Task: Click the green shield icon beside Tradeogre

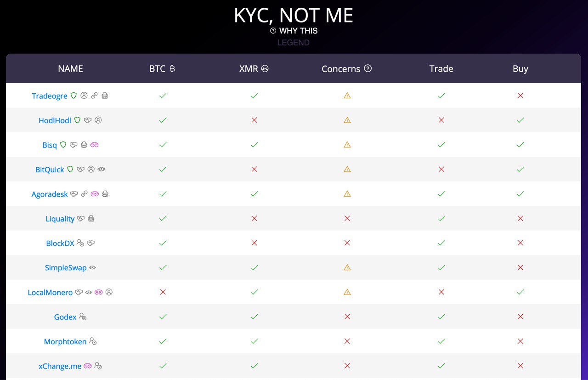Action: coord(74,96)
